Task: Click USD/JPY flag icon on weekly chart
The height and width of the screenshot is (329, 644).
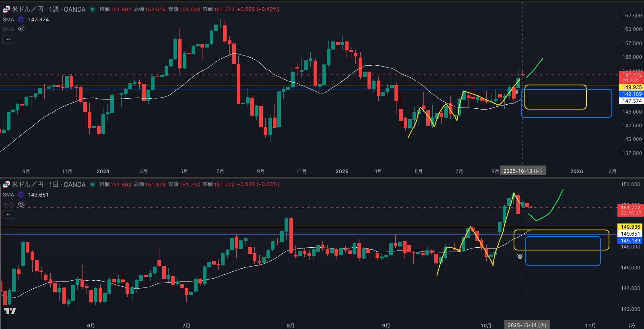Action: coord(6,9)
